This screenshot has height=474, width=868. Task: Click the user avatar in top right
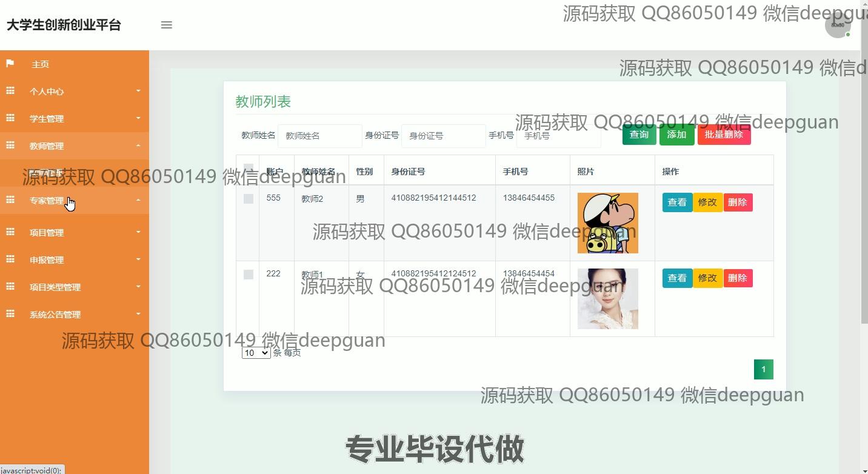(x=838, y=25)
